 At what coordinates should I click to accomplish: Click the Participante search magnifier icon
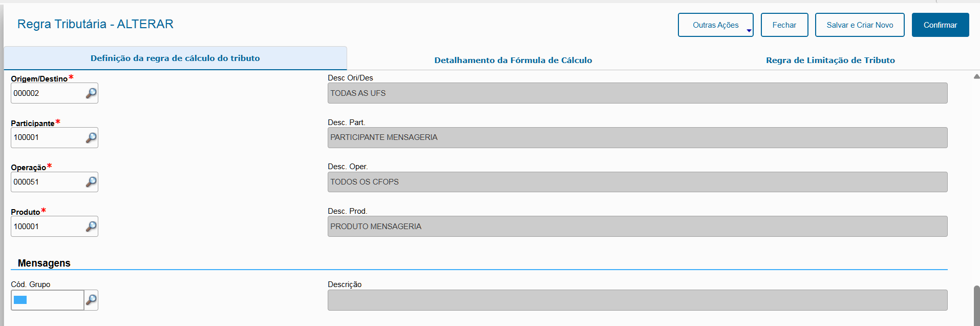(x=91, y=138)
